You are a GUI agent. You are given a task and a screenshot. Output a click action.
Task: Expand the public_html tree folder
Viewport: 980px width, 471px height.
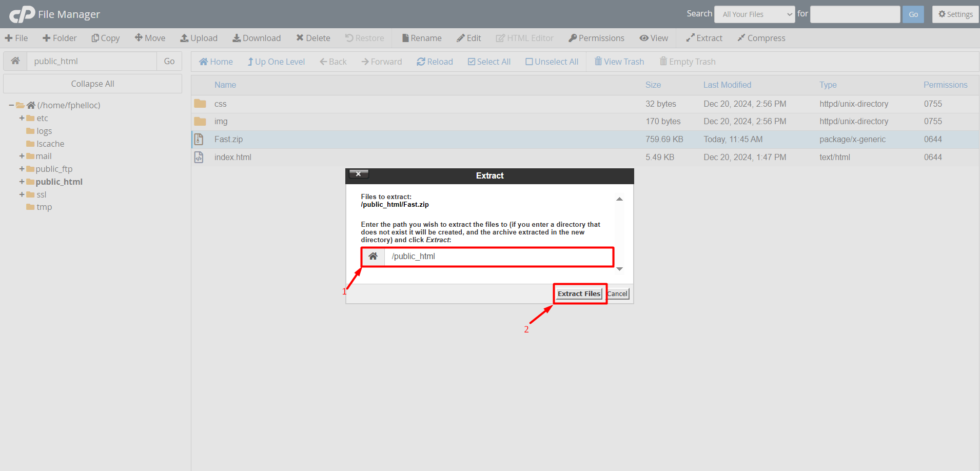pos(22,182)
